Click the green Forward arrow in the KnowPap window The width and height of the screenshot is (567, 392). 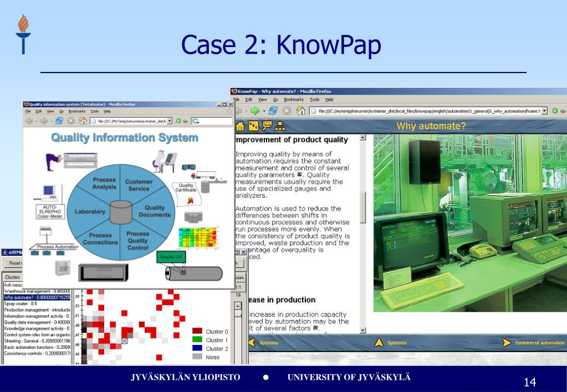[256, 111]
